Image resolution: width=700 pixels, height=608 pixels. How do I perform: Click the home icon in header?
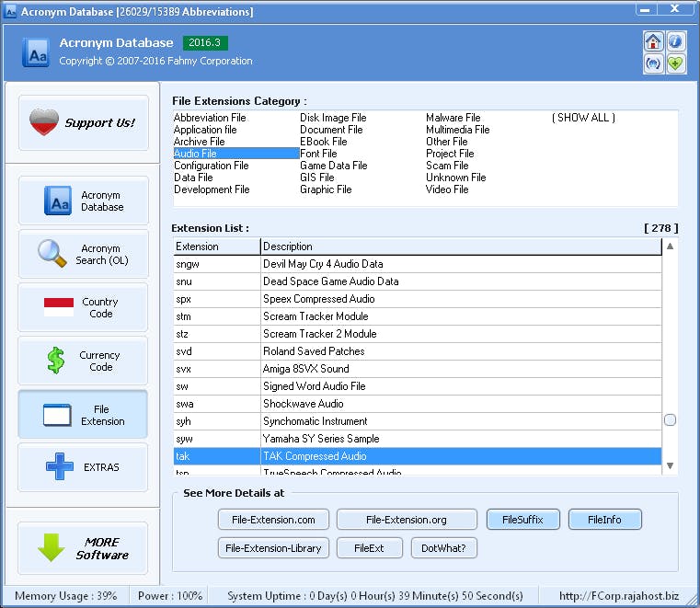tap(653, 42)
